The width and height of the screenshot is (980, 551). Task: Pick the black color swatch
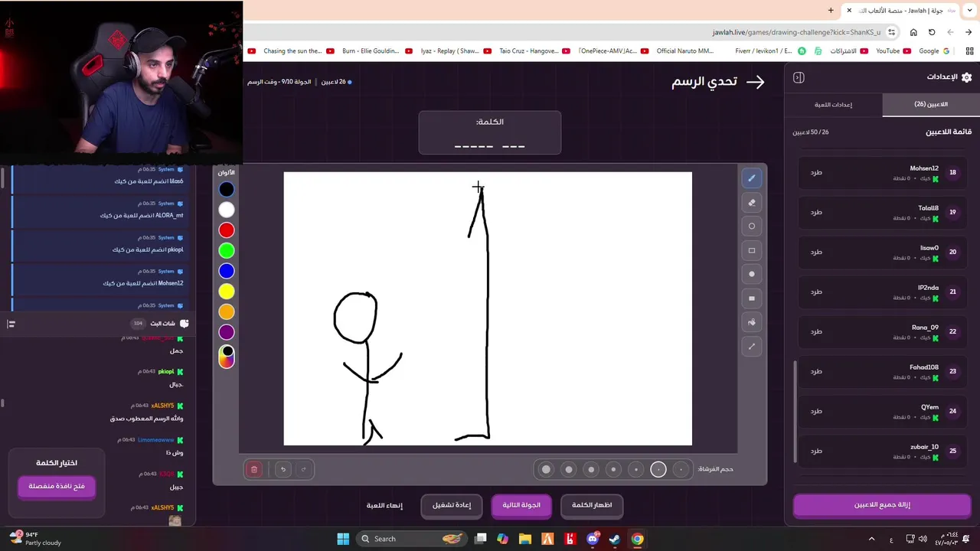[227, 189]
